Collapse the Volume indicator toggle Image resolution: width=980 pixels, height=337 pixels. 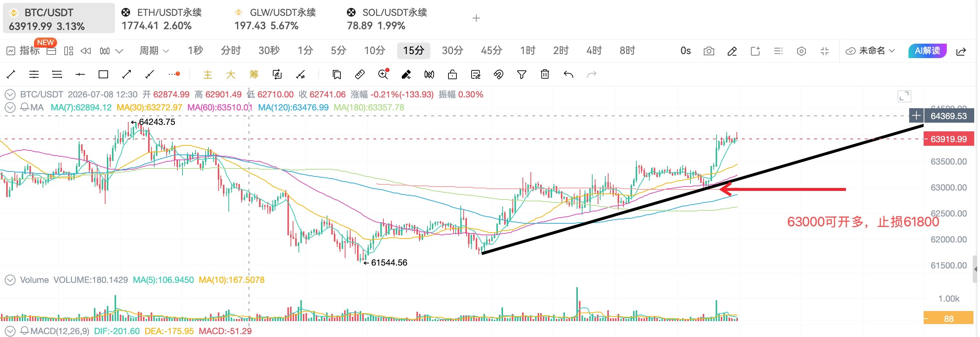(x=10, y=280)
